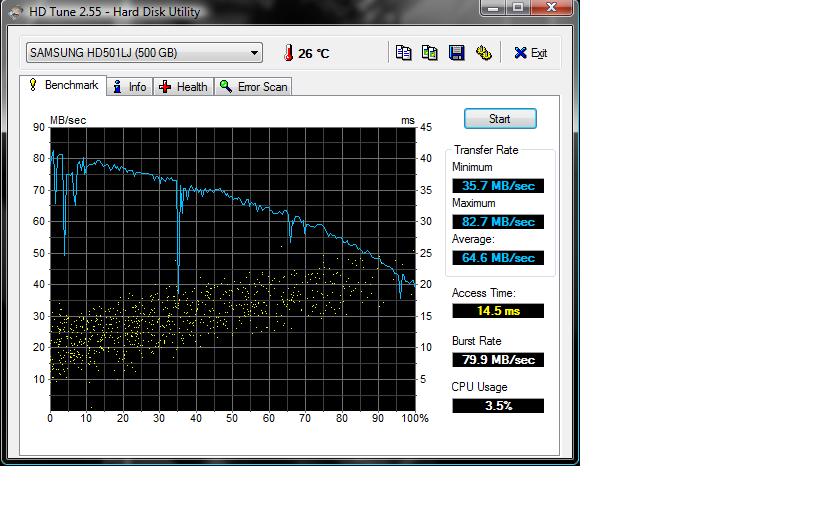Click the Average value 64.6 MB/sec
The width and height of the screenshot is (840, 525).
tap(498, 258)
